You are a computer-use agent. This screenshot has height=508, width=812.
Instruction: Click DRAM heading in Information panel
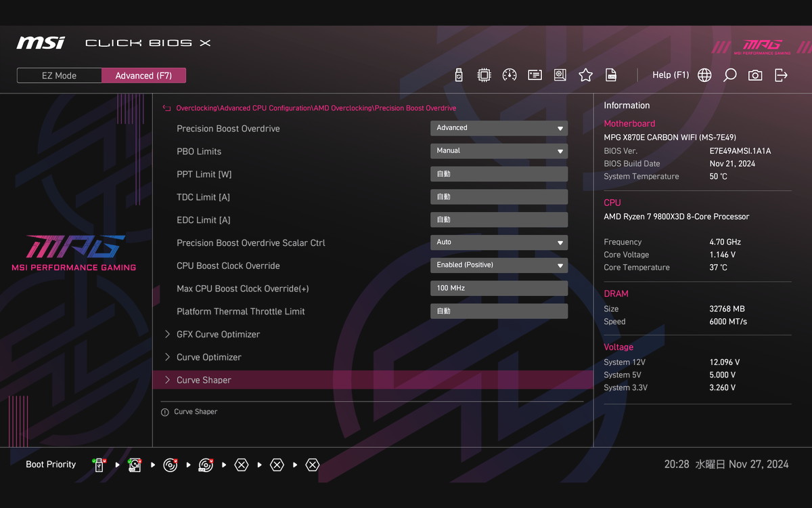616,294
